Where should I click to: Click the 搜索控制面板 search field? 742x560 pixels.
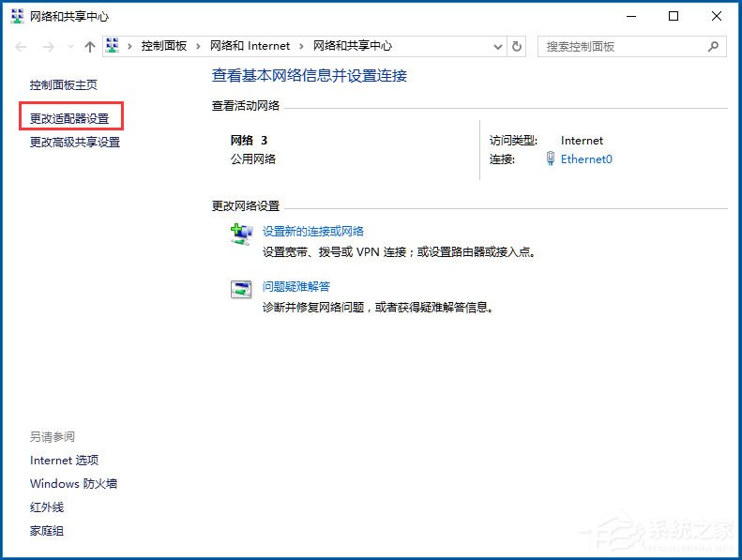click(x=619, y=46)
